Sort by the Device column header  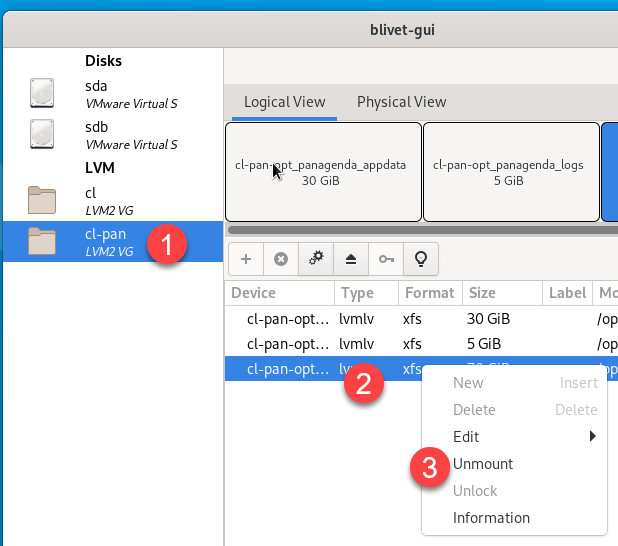(280, 293)
